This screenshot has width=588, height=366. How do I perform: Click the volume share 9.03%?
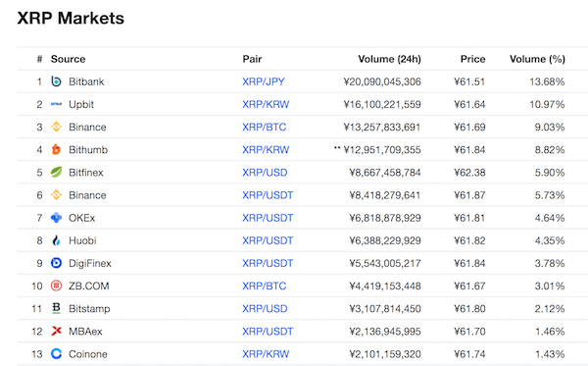coord(550,128)
